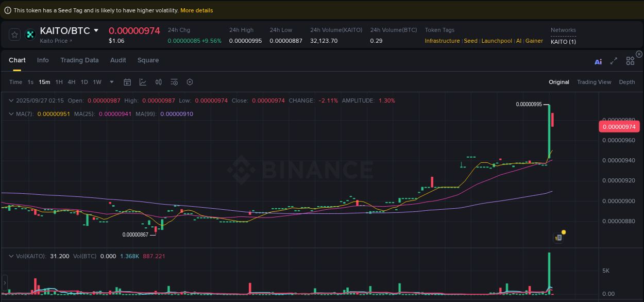Screen dimensions: 644x302
Task: Expand more time intervals dropdown arrow
Action: tap(112, 82)
